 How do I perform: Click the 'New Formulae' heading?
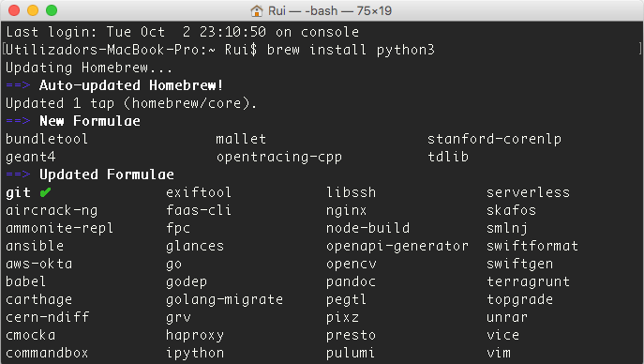pyautogui.click(x=90, y=121)
